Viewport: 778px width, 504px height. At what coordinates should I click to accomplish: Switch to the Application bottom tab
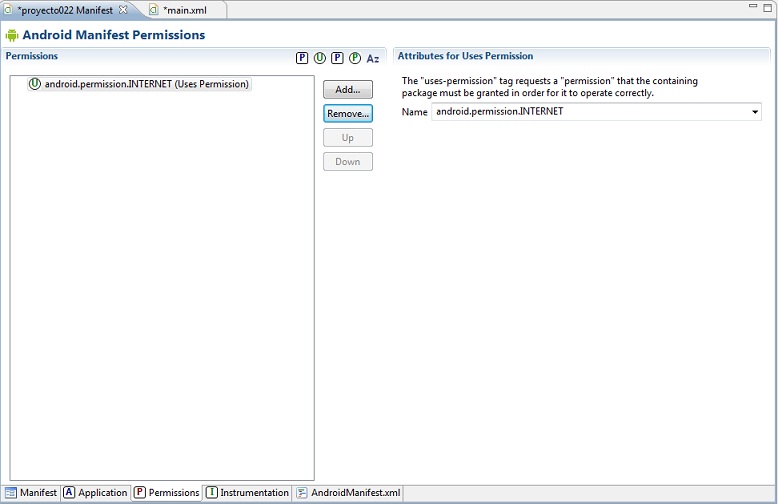(x=95, y=493)
